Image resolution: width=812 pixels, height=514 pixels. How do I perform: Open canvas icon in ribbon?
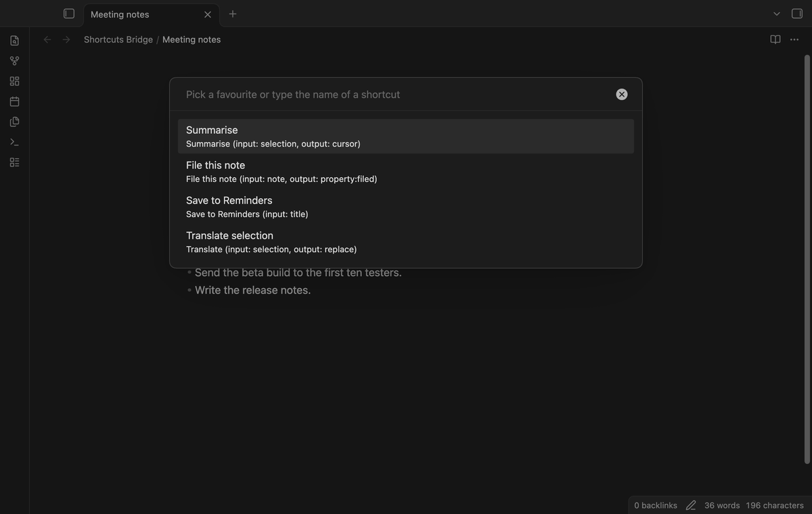point(14,81)
